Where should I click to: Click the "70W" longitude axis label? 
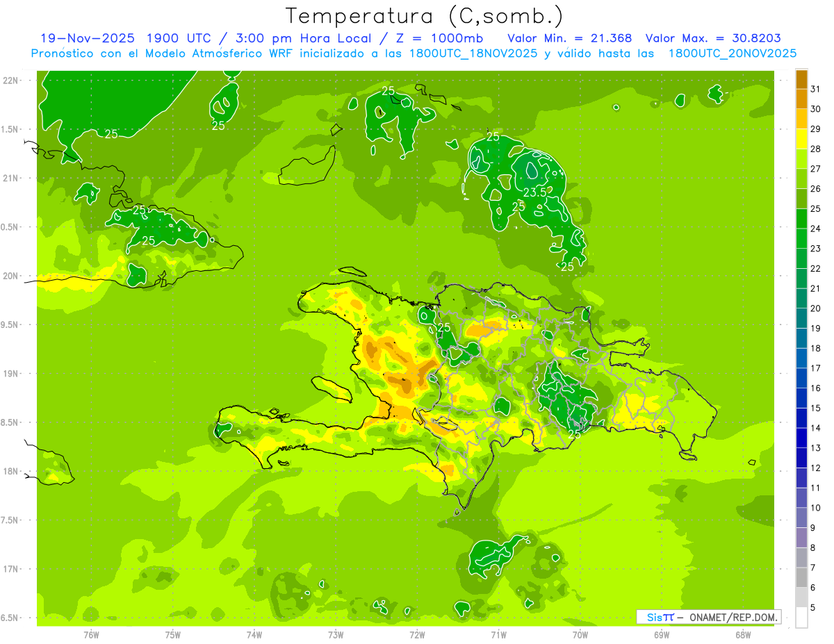tap(580, 634)
